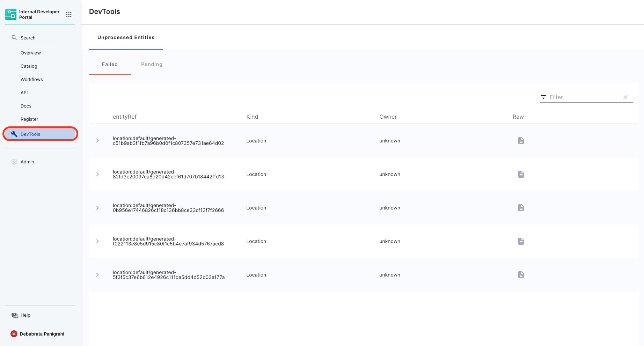Go to Catalog in the sidebar
The height and width of the screenshot is (346, 644).
coord(29,66)
